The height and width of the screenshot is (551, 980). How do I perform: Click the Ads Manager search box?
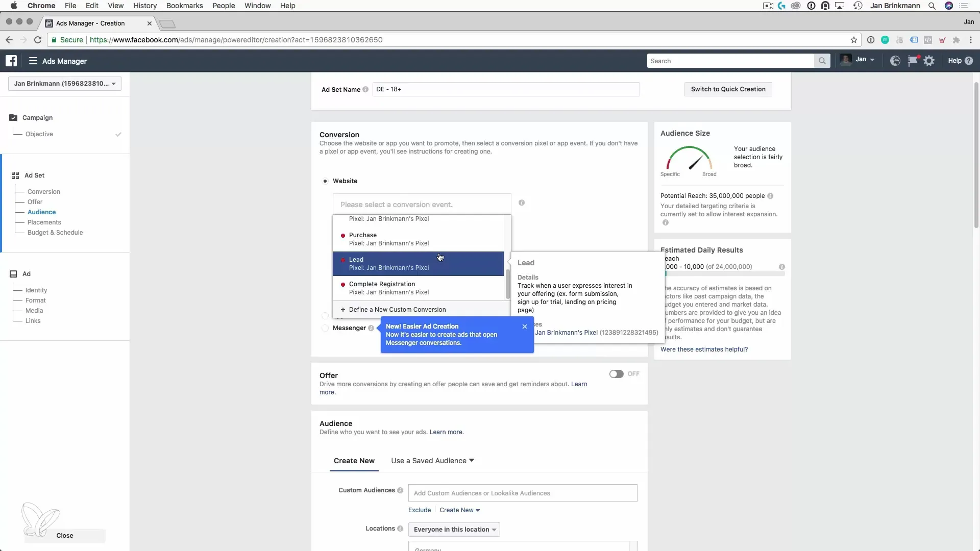730,61
